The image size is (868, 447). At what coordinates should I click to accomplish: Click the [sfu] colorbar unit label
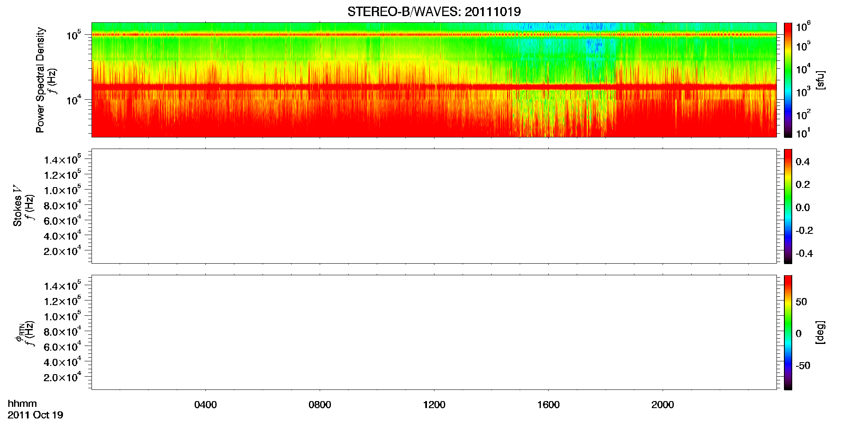[820, 80]
